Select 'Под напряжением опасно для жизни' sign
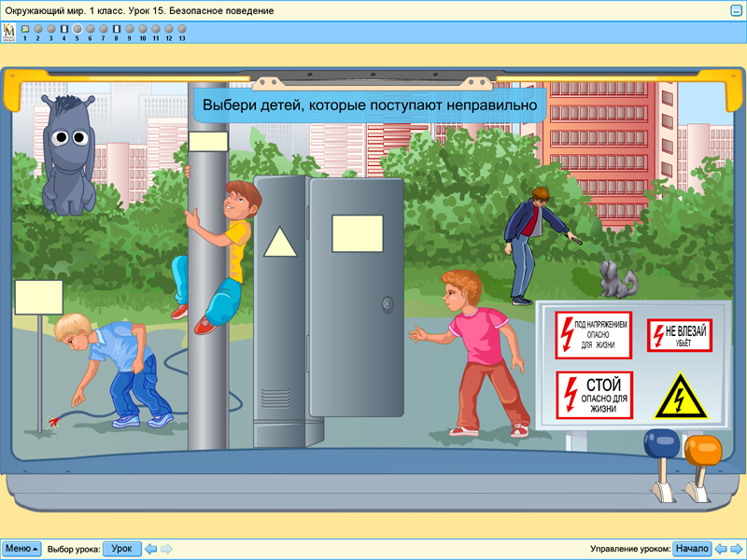 (594, 335)
